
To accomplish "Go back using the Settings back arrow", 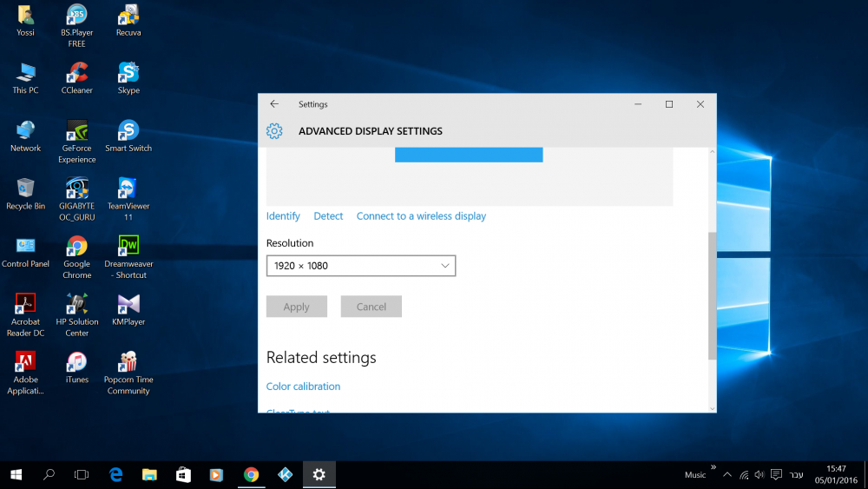I will (274, 104).
